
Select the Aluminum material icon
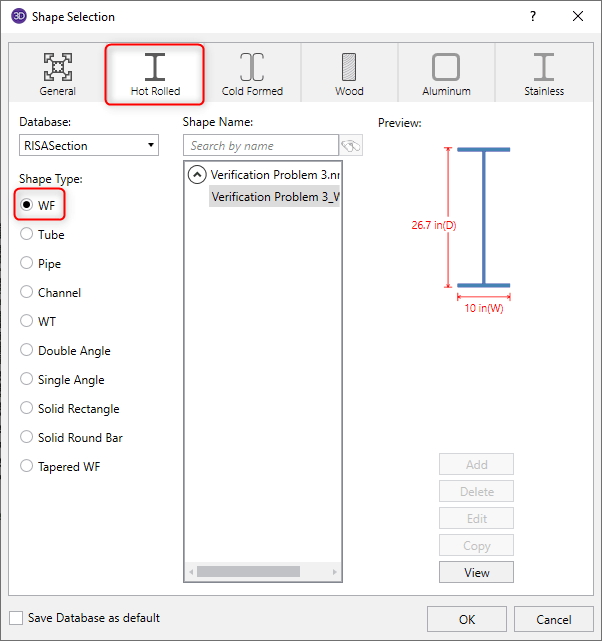click(446, 67)
